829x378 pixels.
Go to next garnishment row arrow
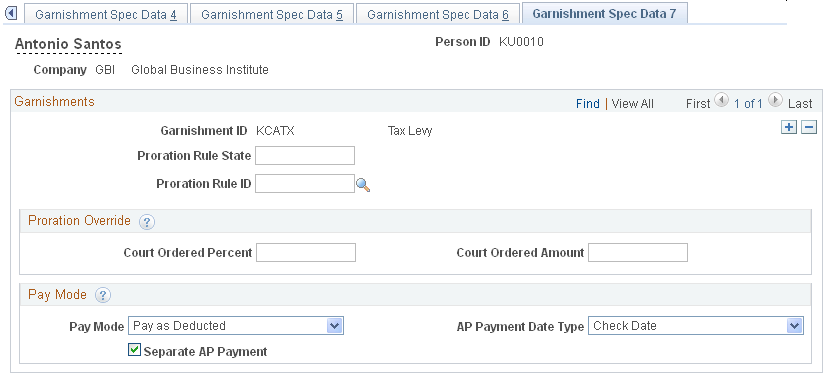(775, 99)
